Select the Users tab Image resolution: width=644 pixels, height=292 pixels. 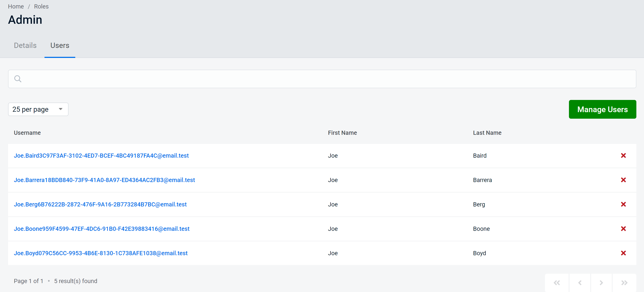60,46
